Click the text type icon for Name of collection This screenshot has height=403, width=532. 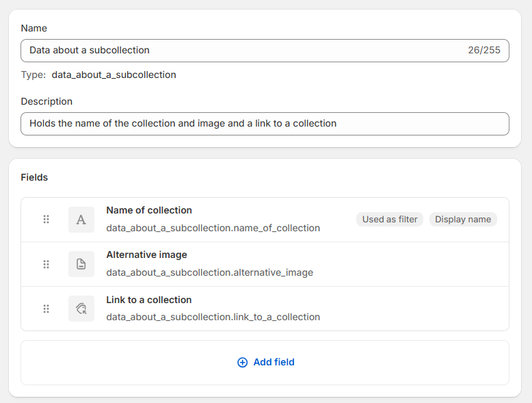81,220
